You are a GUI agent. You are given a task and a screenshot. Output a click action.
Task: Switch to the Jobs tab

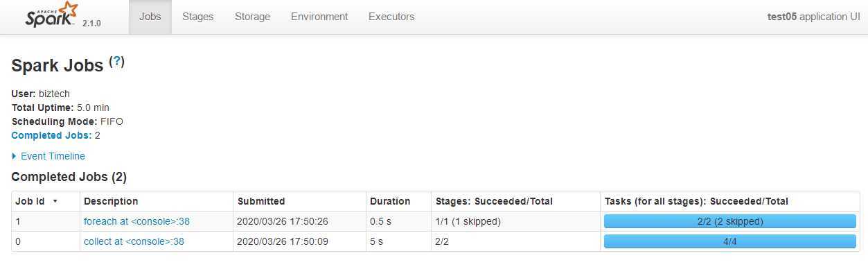[150, 17]
